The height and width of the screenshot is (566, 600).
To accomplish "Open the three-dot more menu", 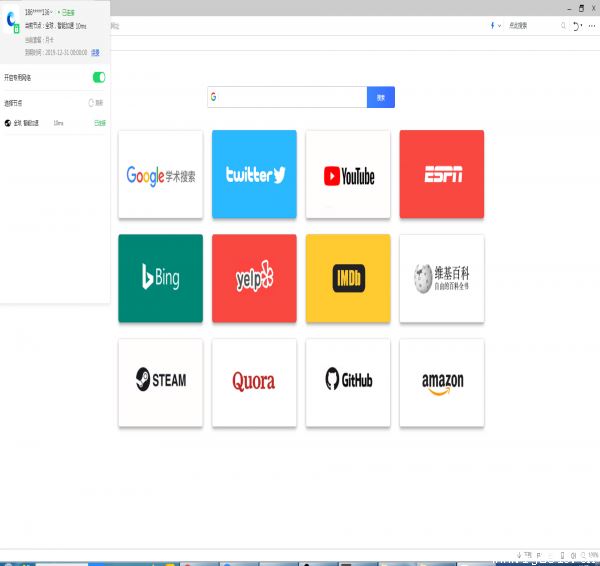I will [592, 26].
